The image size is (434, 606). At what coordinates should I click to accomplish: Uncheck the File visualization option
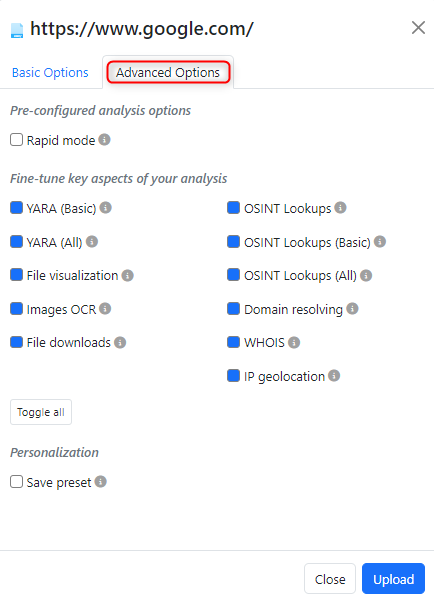pos(16,275)
